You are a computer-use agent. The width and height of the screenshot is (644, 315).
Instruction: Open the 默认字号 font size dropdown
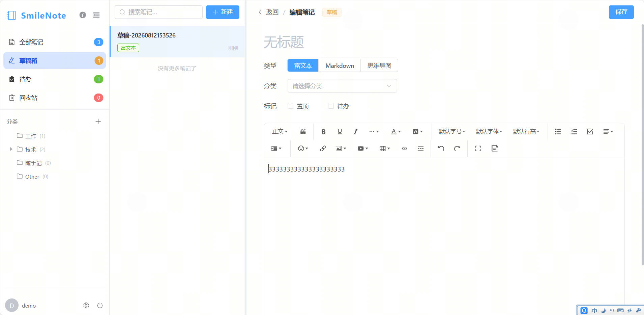(452, 132)
